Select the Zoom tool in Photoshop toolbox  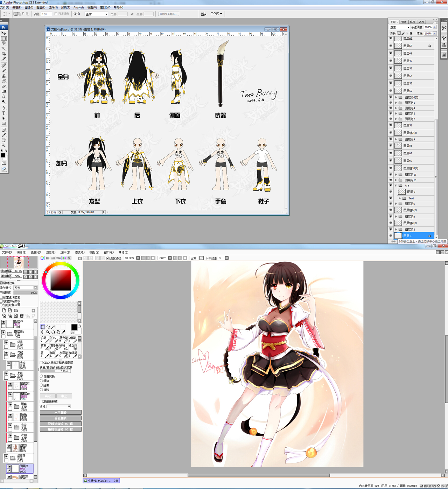tap(4, 145)
